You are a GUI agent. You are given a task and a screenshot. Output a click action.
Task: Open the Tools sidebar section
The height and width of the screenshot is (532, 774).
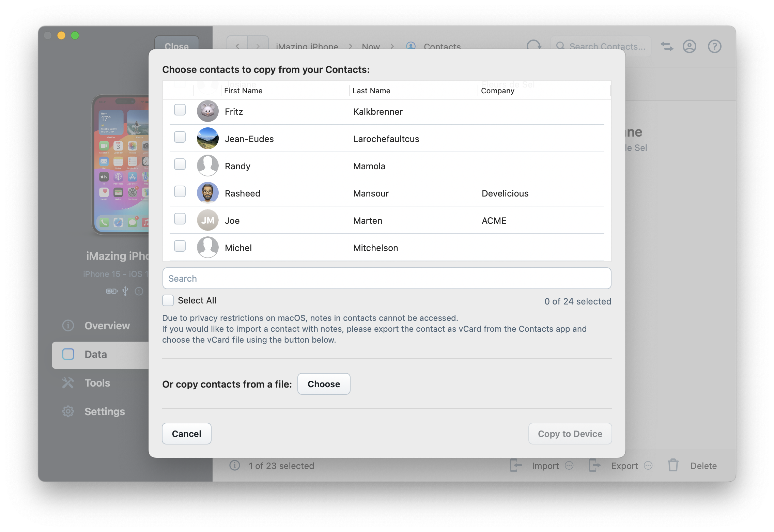97,383
